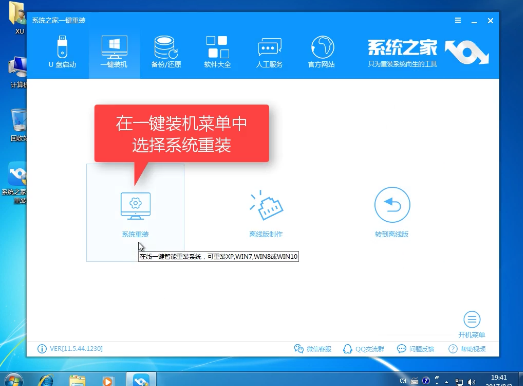Open the 帮助视频 link
Image resolution: width=523 pixels, height=386 pixels.
473,349
